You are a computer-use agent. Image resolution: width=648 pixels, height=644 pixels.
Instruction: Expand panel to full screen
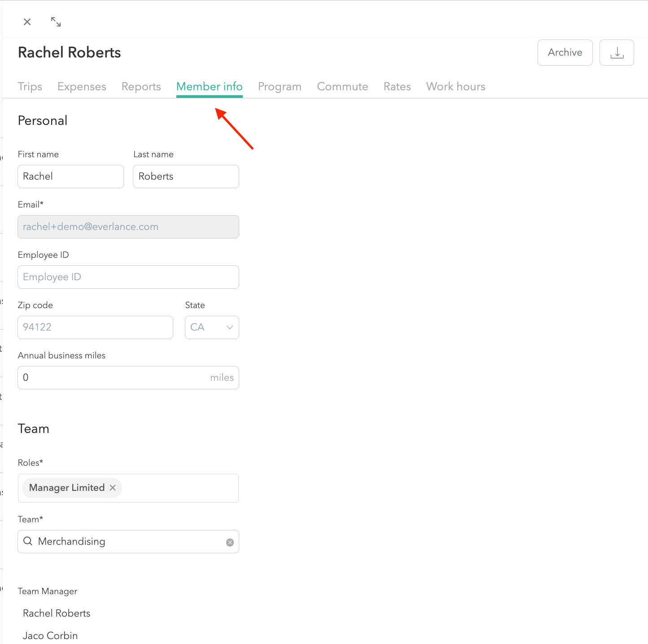point(56,22)
